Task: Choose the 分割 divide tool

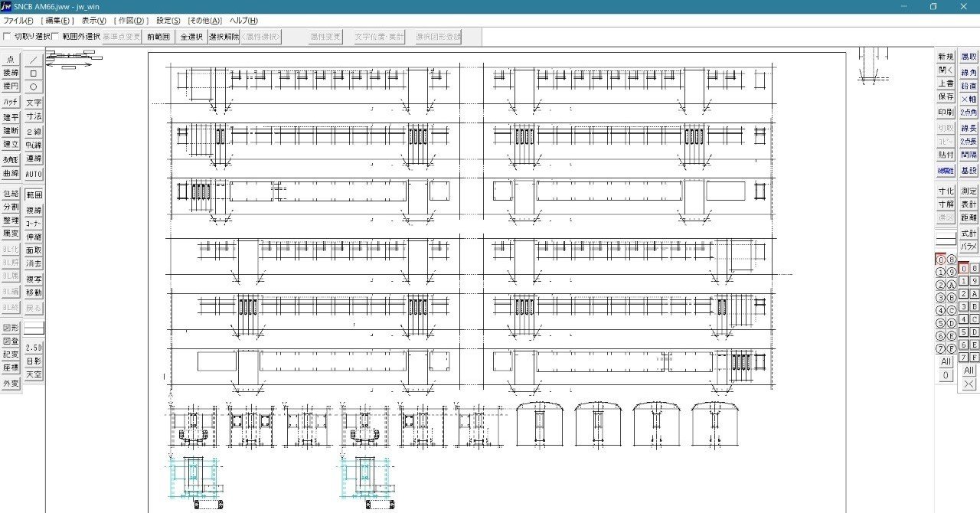Action: 11,207
